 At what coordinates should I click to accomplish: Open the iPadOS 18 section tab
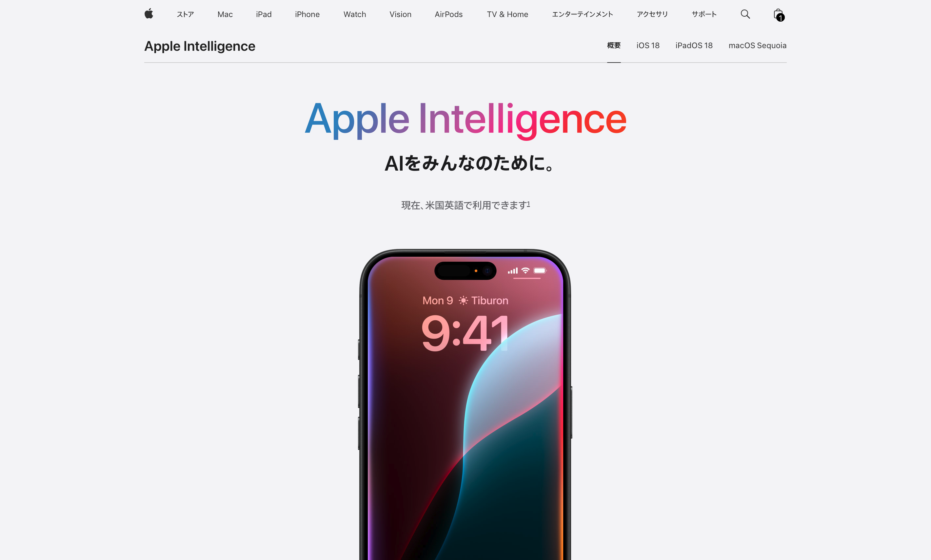[694, 45]
